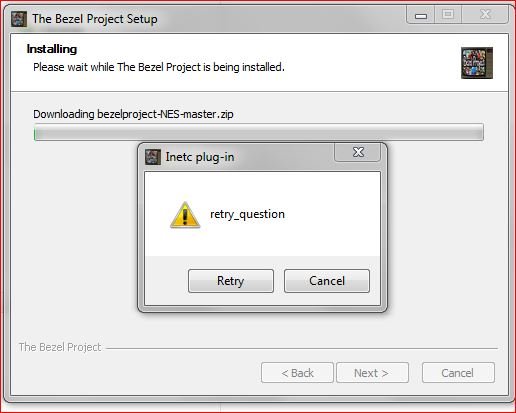Choose Retry in the Inetc dialog

tap(231, 281)
